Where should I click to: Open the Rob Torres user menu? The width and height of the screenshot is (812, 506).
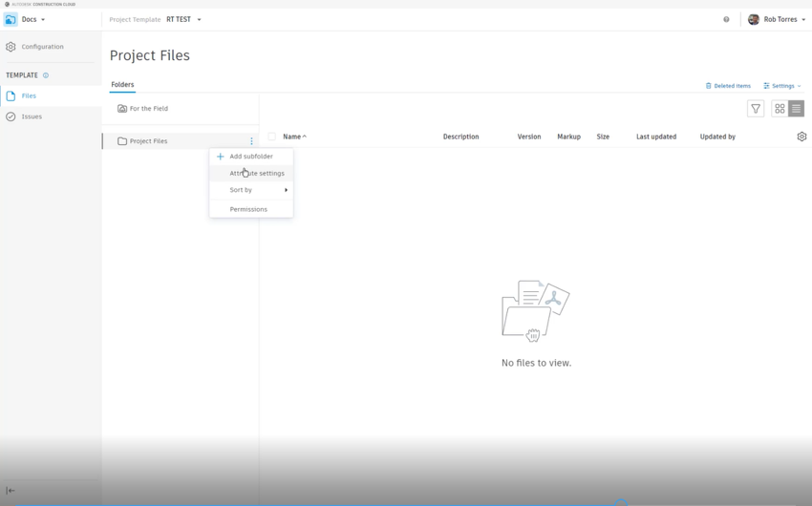point(777,20)
